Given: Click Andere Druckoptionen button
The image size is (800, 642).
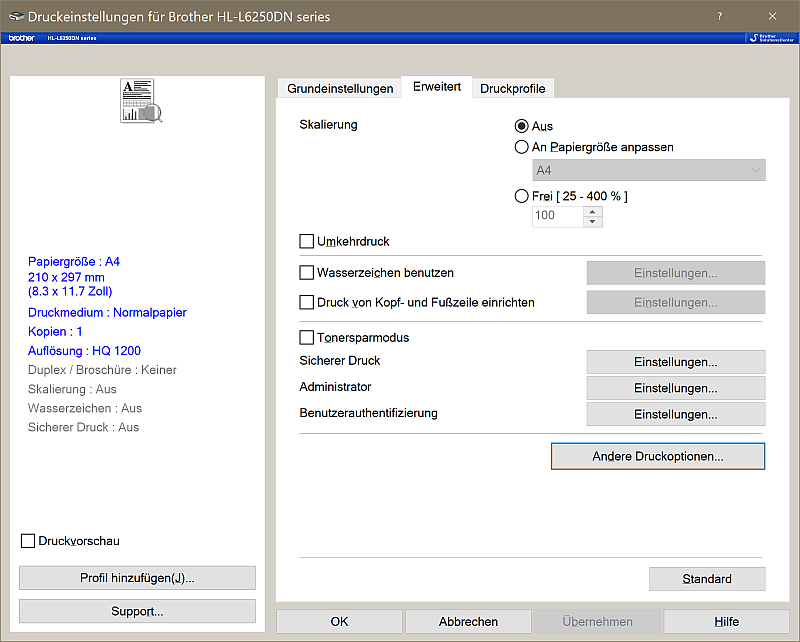Looking at the screenshot, I should click(658, 456).
